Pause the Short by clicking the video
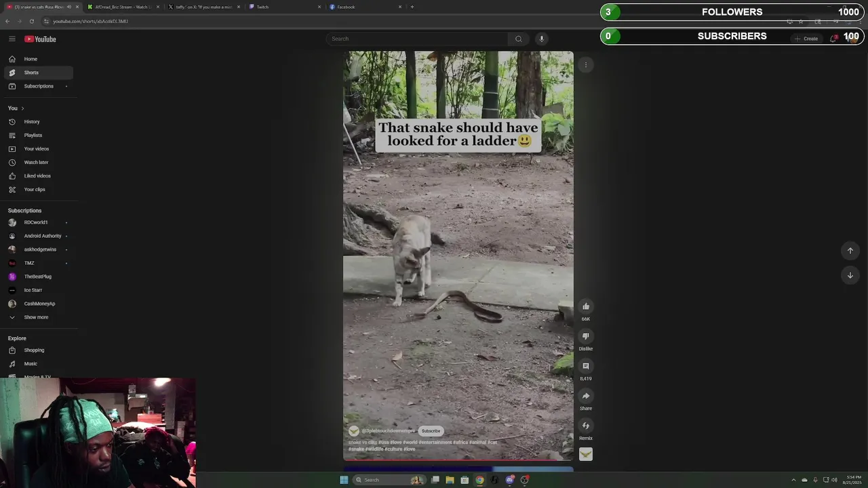868x488 pixels. click(x=458, y=256)
